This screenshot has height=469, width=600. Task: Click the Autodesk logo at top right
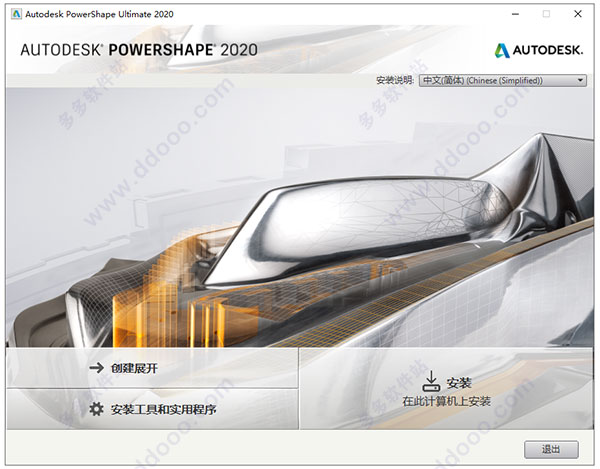538,50
